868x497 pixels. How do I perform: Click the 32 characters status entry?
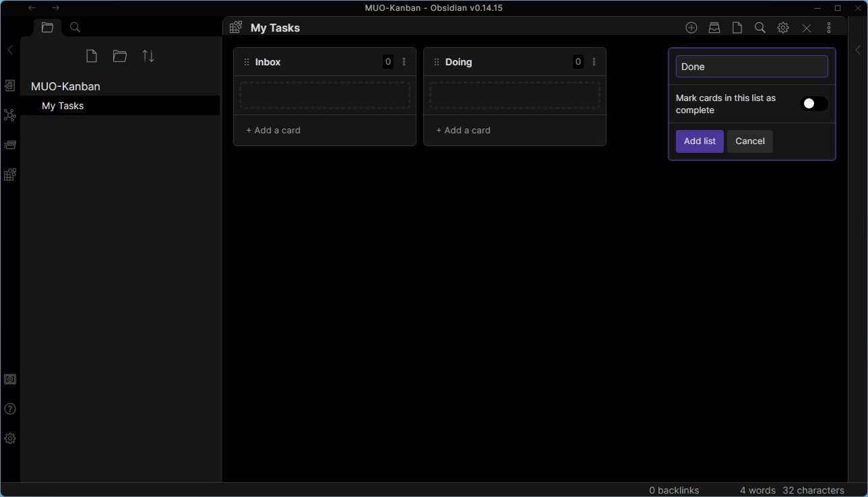coord(813,490)
